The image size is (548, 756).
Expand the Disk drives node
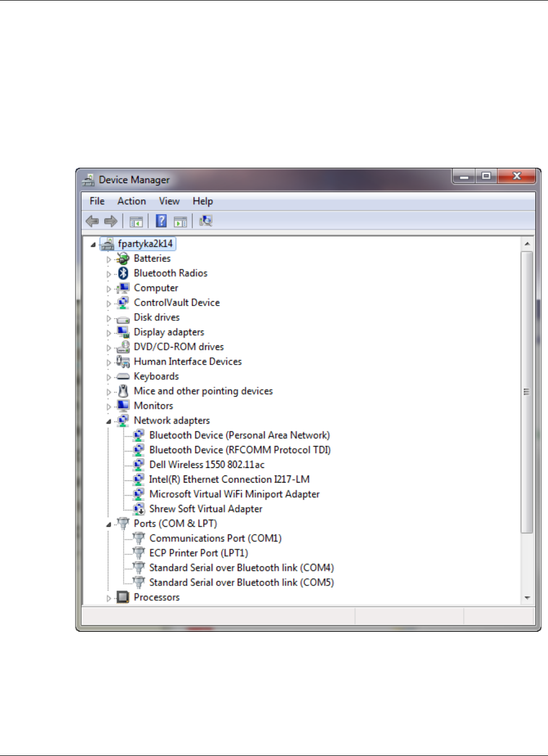click(x=109, y=318)
